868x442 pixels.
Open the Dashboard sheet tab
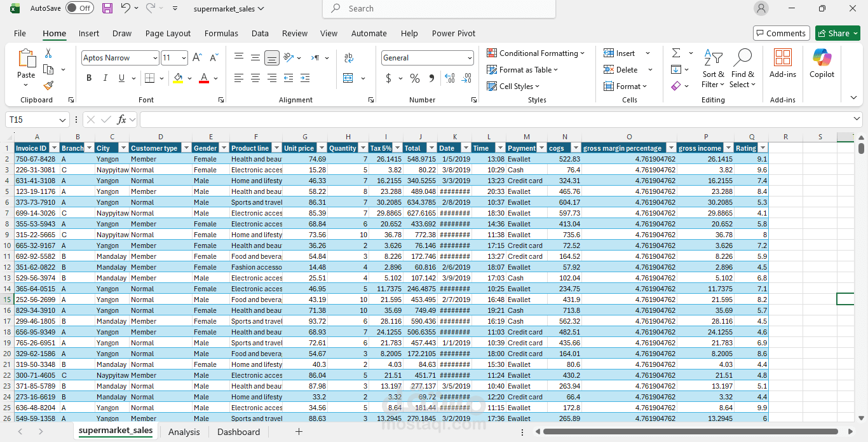[x=238, y=432]
